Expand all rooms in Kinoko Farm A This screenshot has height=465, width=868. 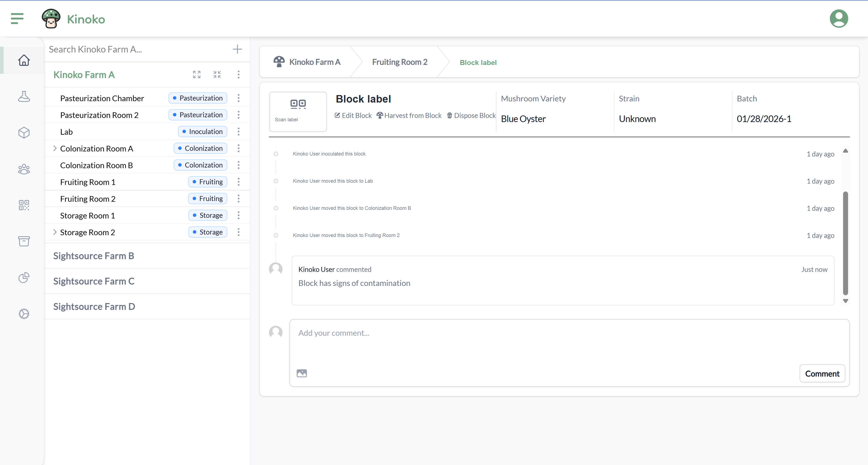tap(197, 74)
